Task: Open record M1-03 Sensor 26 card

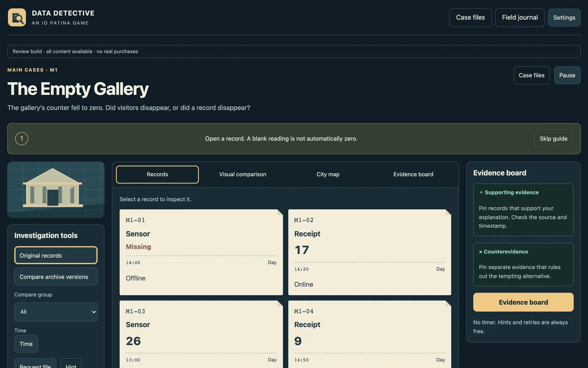Action: pyautogui.click(x=201, y=334)
